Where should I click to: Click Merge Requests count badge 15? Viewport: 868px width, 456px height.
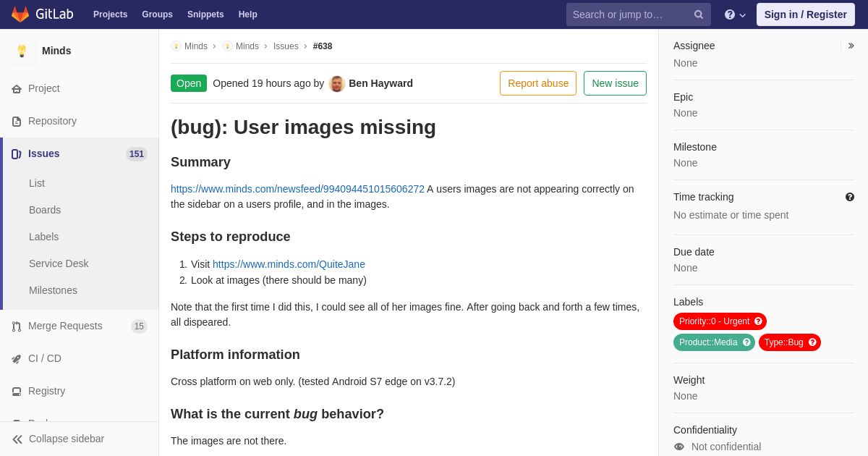click(x=139, y=326)
